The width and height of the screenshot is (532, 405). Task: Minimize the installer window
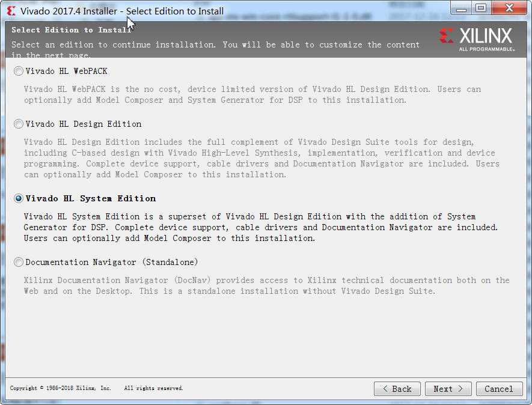[x=461, y=8]
